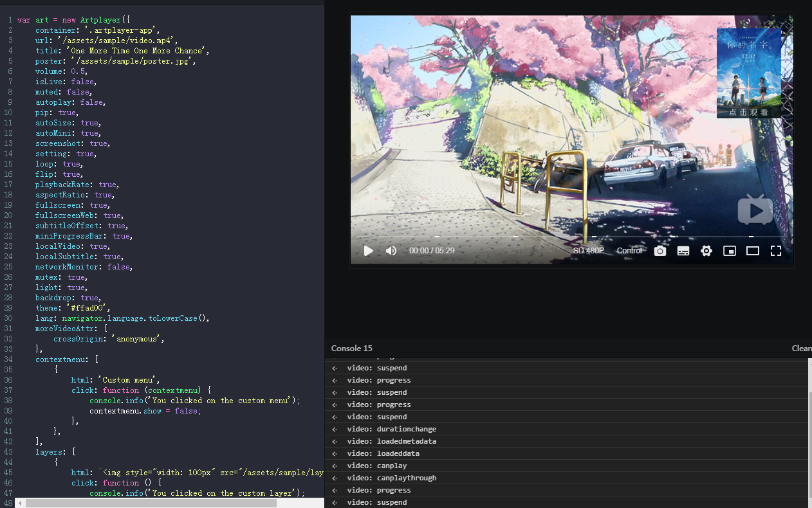Open the player settings gear

(x=706, y=251)
